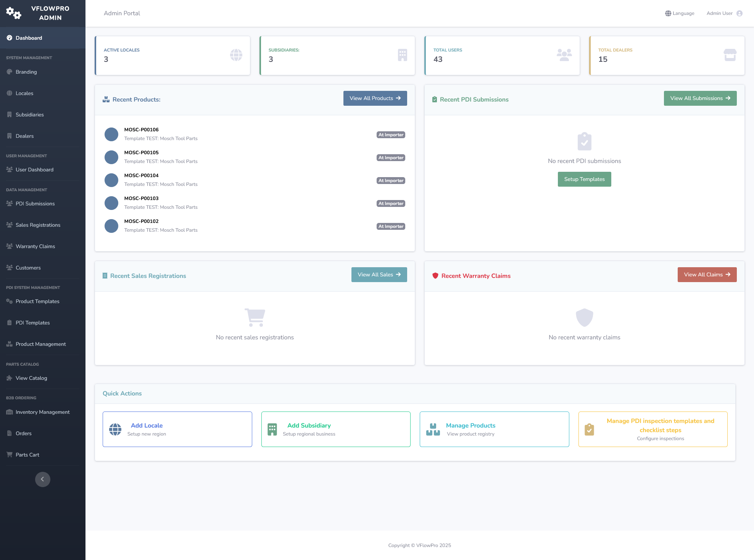Click the store icon in Total Dealers card
Image resolution: width=754 pixels, height=560 pixels.
730,55
